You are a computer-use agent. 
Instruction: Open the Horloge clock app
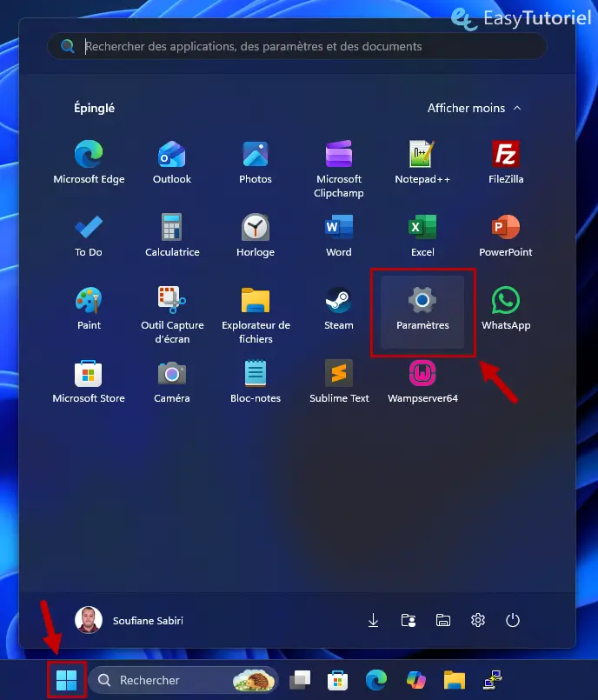(x=256, y=236)
